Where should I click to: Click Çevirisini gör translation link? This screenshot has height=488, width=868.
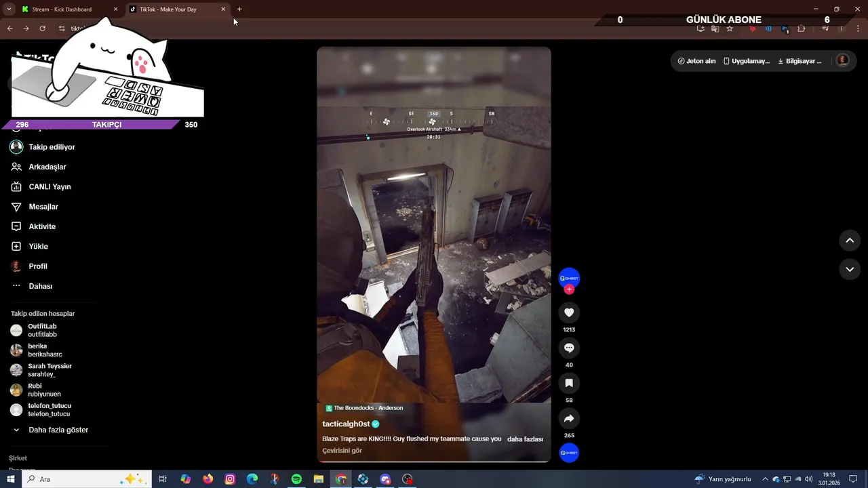tap(342, 451)
